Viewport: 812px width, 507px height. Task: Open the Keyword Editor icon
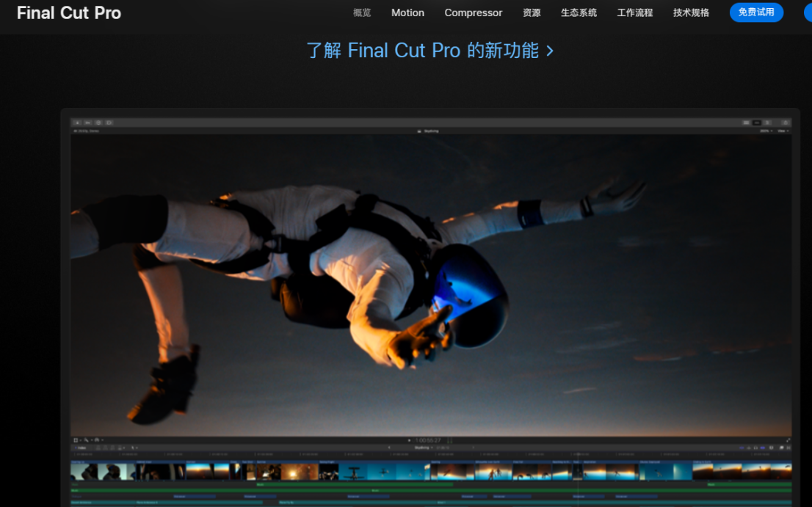click(x=88, y=123)
